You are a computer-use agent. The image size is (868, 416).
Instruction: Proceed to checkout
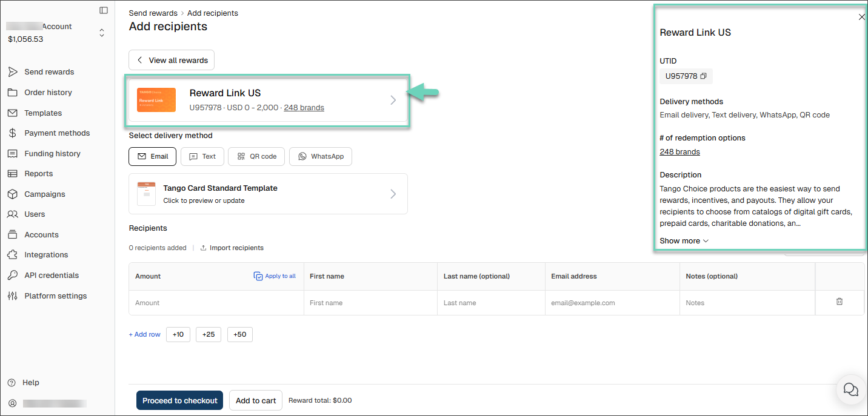coord(180,400)
